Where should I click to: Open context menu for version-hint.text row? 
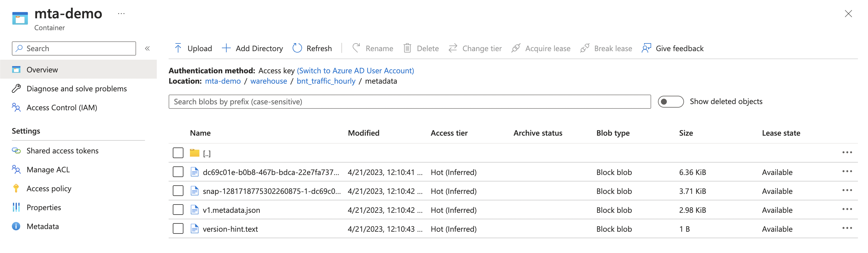point(847,228)
